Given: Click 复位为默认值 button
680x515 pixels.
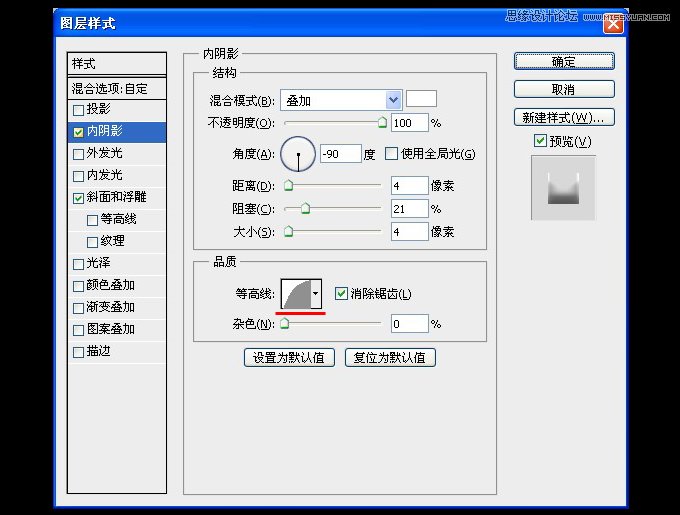Looking at the screenshot, I should (x=390, y=358).
